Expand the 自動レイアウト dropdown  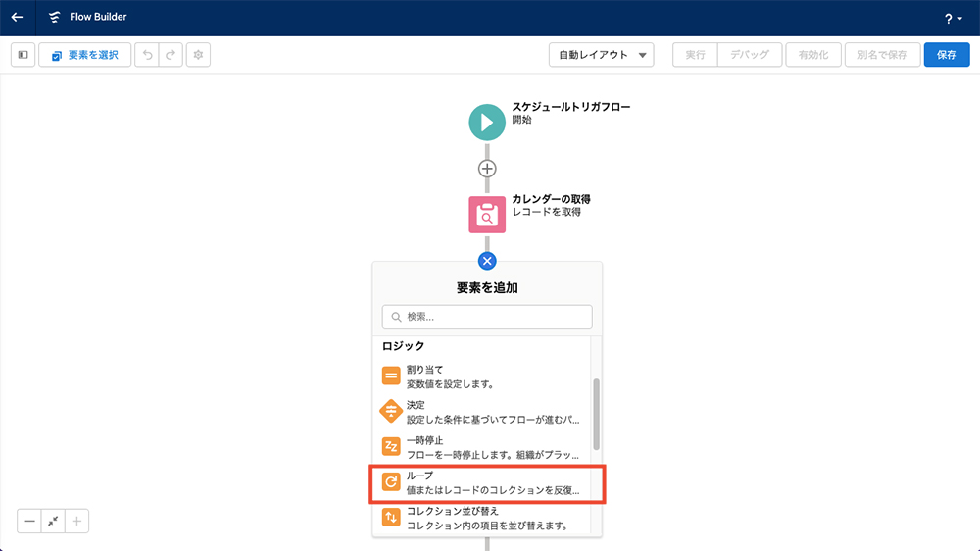[602, 55]
